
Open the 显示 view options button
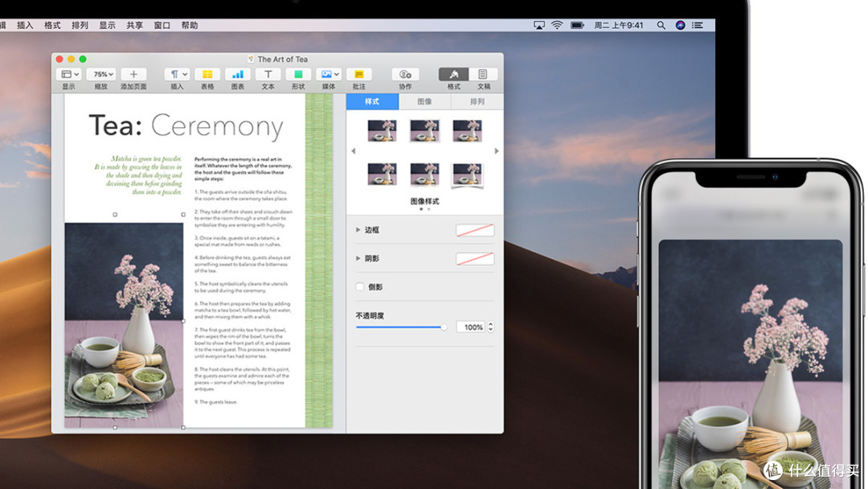[x=69, y=74]
